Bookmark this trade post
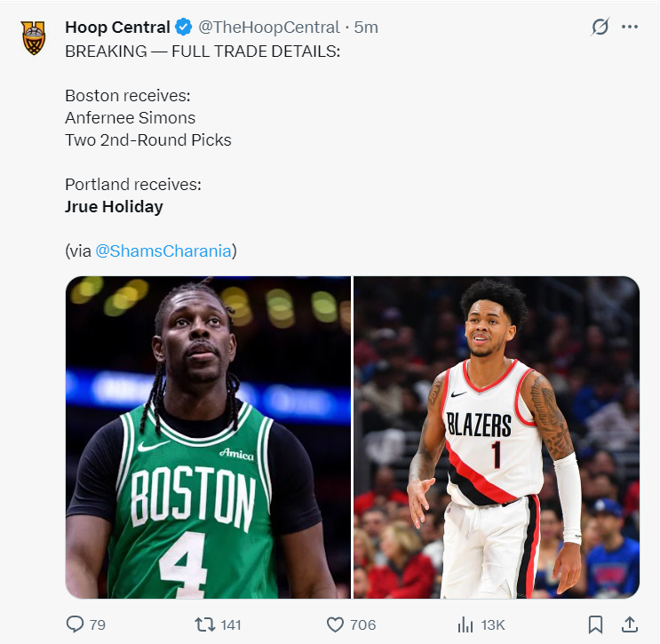 [x=596, y=624]
